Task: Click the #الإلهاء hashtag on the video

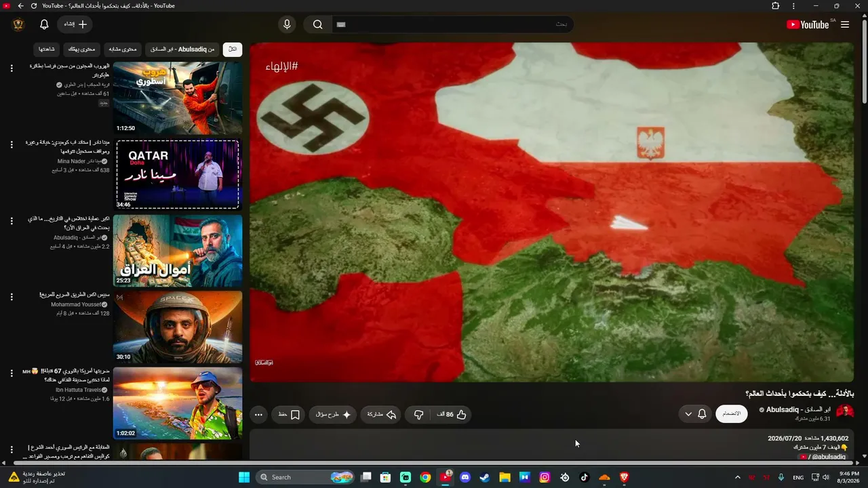Action: pyautogui.click(x=283, y=66)
